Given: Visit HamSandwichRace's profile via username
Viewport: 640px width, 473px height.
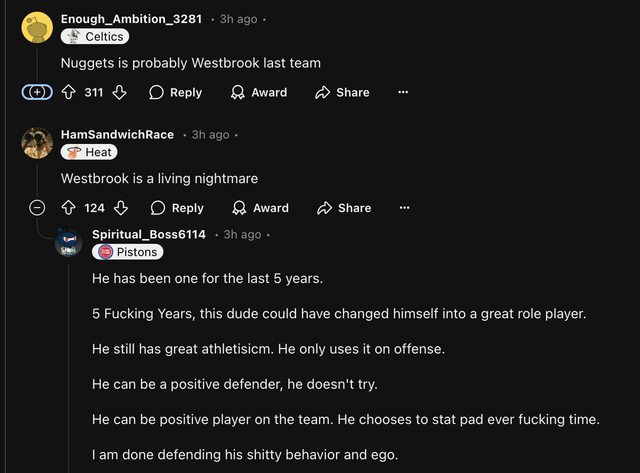Looking at the screenshot, I should 117,135.
